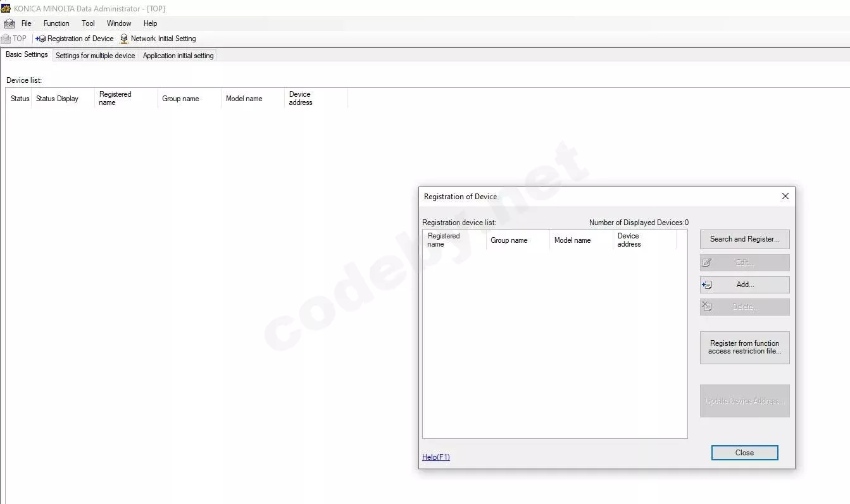Click Device address header in main Device list
The image size is (850, 504).
click(x=316, y=99)
